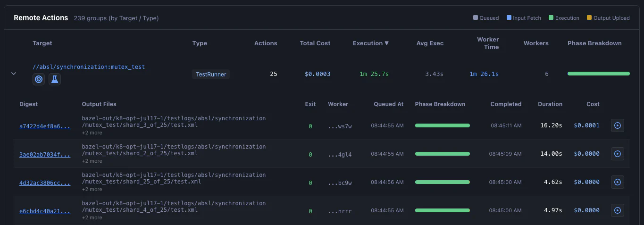This screenshot has height=225, width=644.
Task: Click the Actions column header
Action: [266, 43]
